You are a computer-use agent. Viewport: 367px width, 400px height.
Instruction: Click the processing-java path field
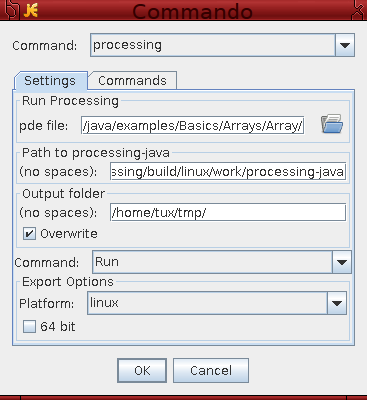tap(228, 171)
